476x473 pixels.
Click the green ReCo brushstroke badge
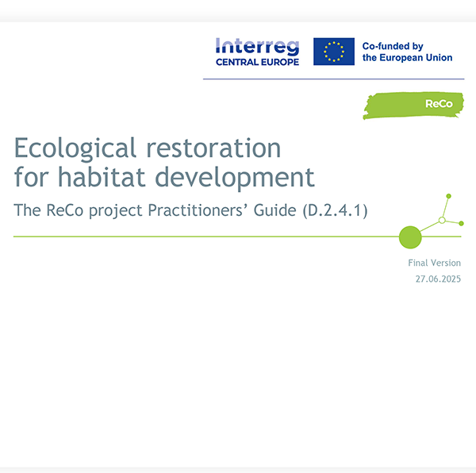(413, 104)
